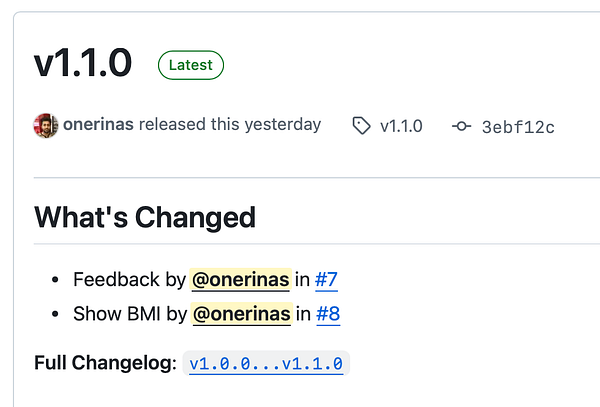The height and width of the screenshot is (407, 600).
Task: Open pull request #8
Action: click(328, 314)
